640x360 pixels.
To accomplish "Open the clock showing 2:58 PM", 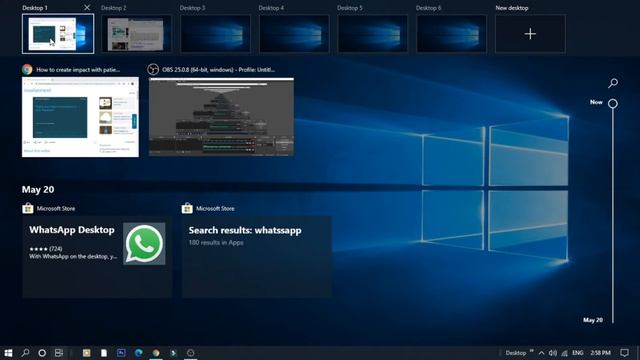I will coord(600,353).
